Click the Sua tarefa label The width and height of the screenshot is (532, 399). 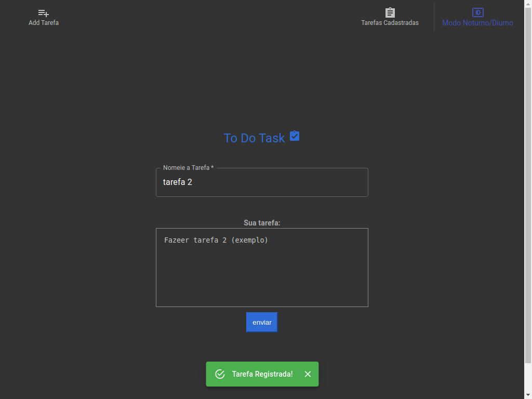coord(262,222)
